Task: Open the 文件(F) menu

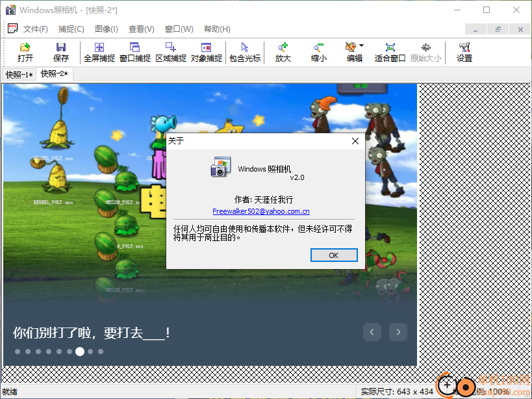Action: [x=36, y=29]
